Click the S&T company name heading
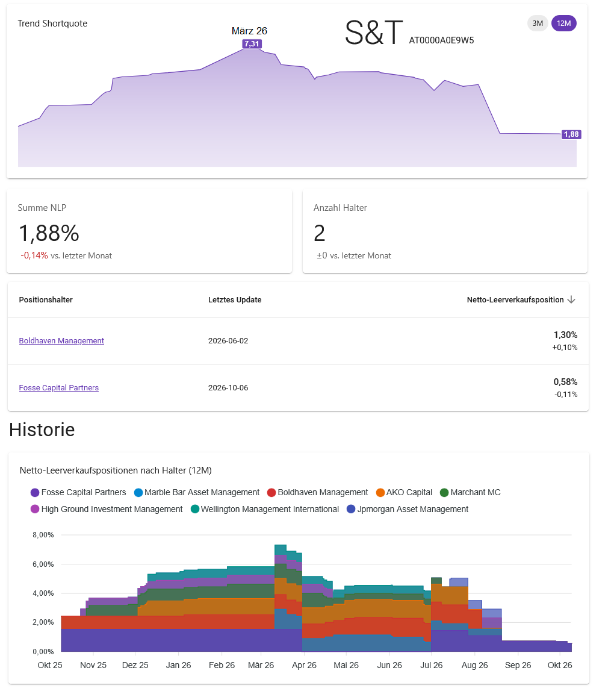The height and width of the screenshot is (700, 614). click(x=374, y=33)
